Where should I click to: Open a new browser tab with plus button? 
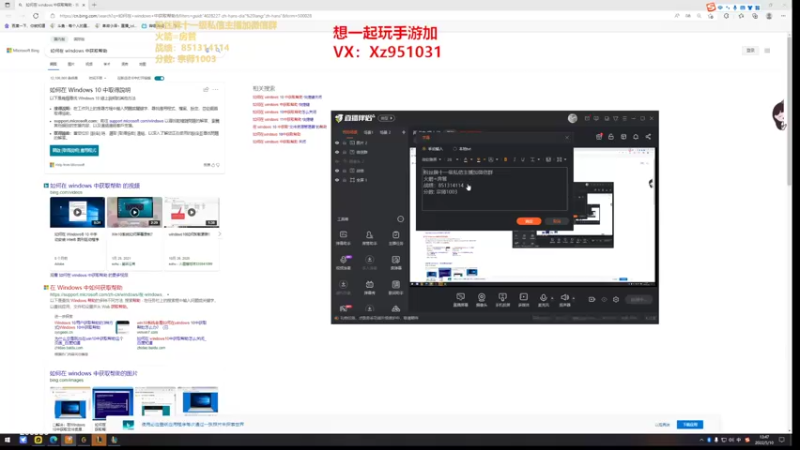click(x=94, y=5)
